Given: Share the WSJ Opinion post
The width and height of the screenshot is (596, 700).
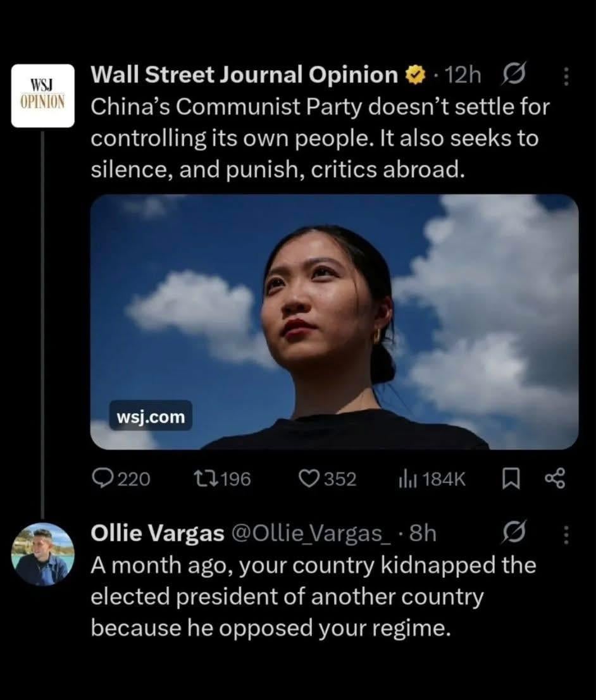Looking at the screenshot, I should tap(554, 479).
